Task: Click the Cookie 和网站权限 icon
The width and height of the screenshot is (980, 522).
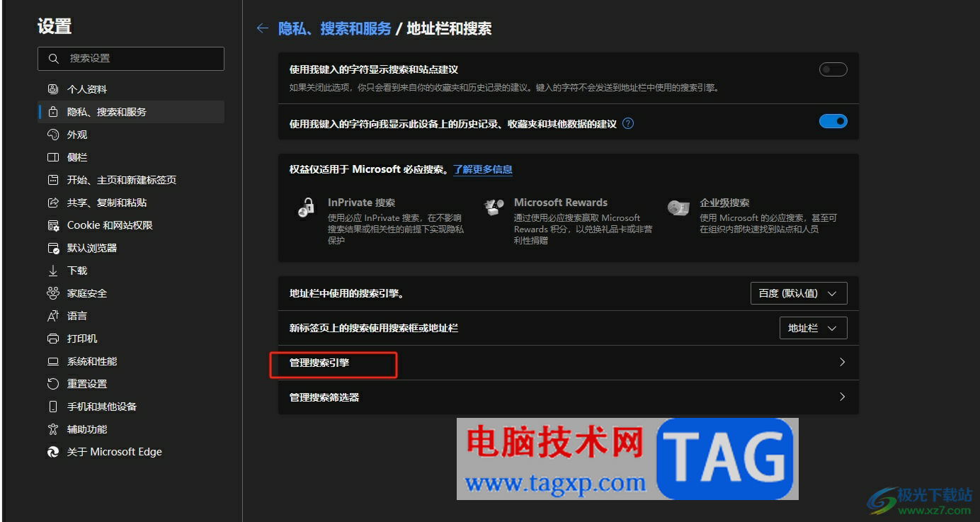Action: coord(53,225)
